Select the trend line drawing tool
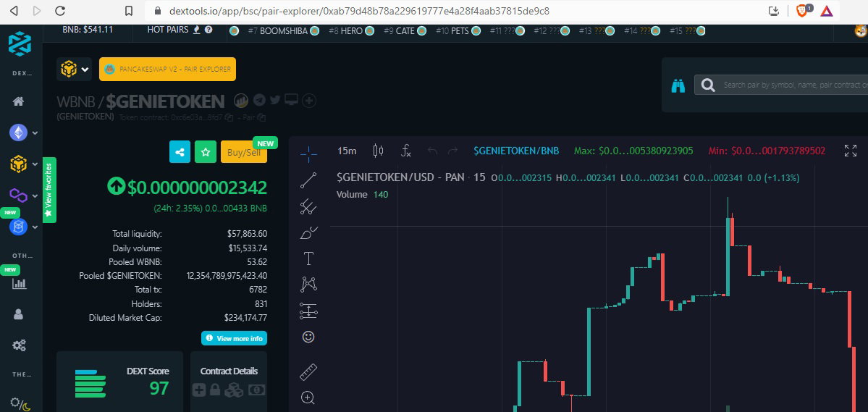This screenshot has width=868, height=412. [x=308, y=180]
